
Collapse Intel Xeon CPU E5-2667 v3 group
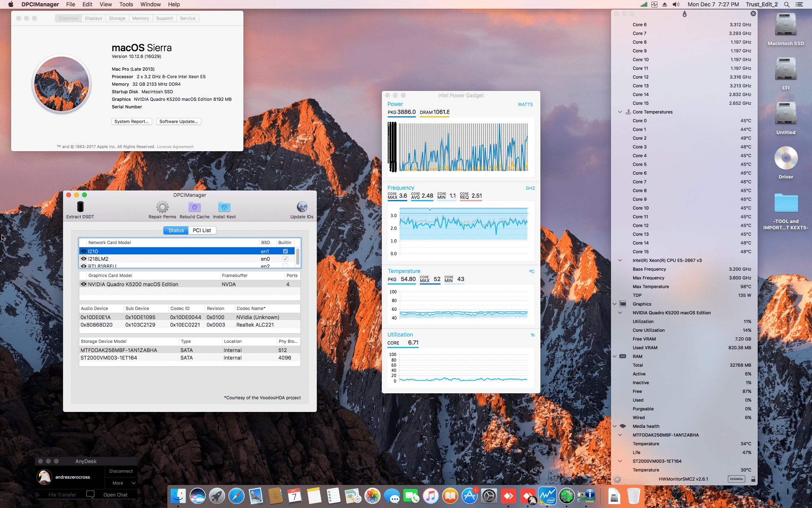click(620, 260)
